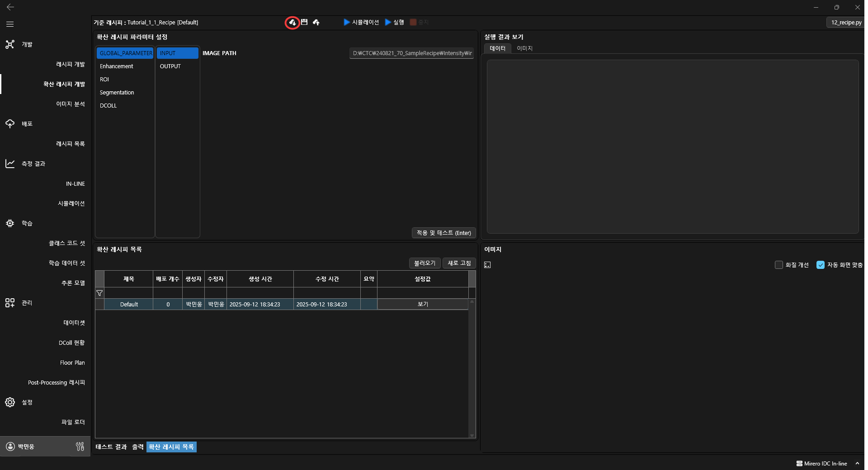The width and height of the screenshot is (868, 470).
Task: Click the IMAGE PATH input field
Action: click(411, 53)
